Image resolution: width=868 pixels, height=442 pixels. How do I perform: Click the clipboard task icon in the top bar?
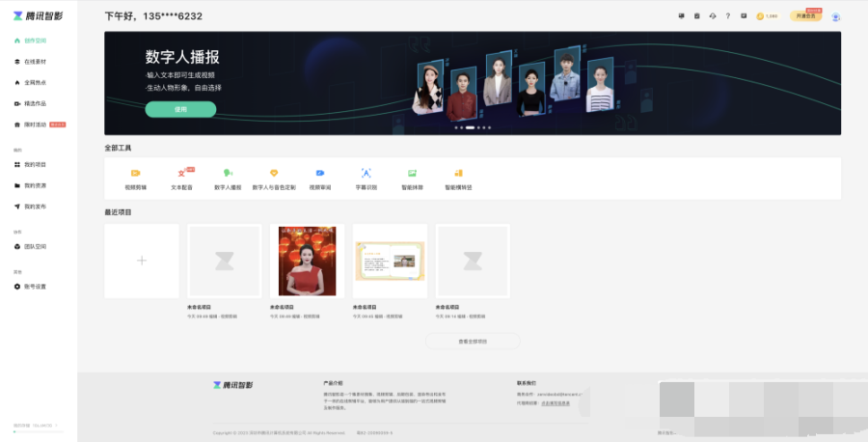(x=697, y=16)
